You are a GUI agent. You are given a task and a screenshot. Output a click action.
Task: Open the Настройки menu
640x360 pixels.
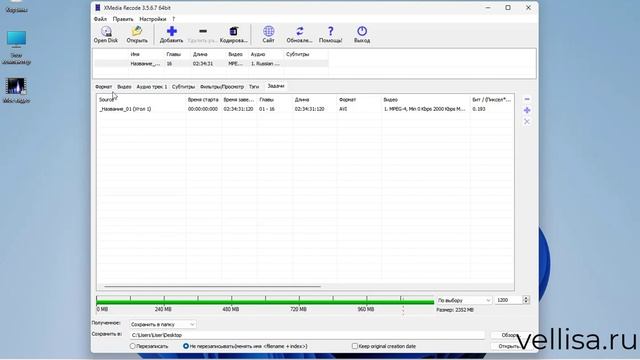(153, 19)
